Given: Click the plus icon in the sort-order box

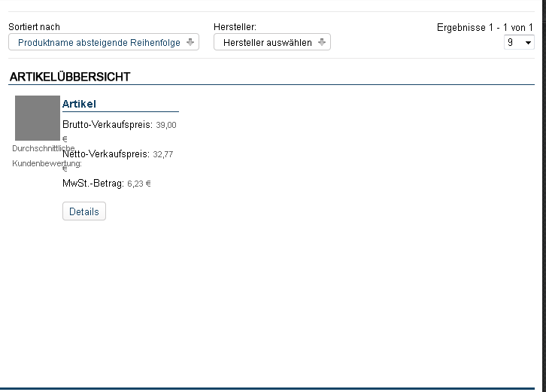Looking at the screenshot, I should [x=190, y=43].
